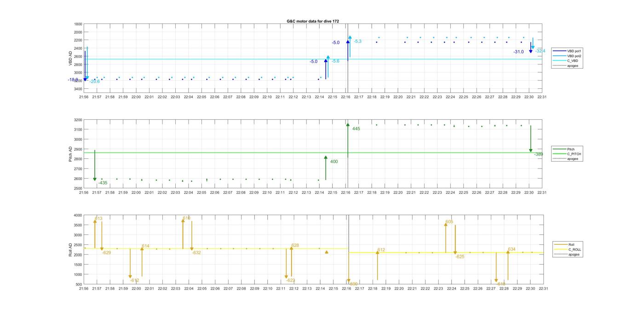Click the -20.6 VBD data label

94,81
